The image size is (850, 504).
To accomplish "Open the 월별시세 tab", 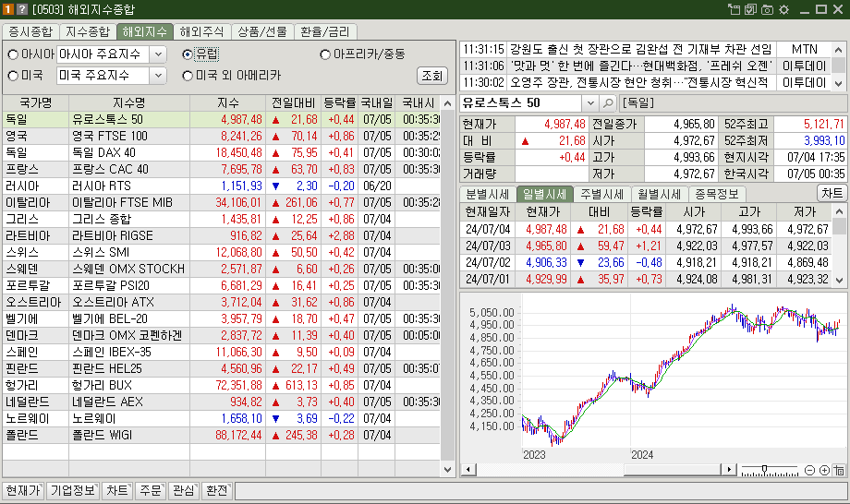I will [x=659, y=194].
